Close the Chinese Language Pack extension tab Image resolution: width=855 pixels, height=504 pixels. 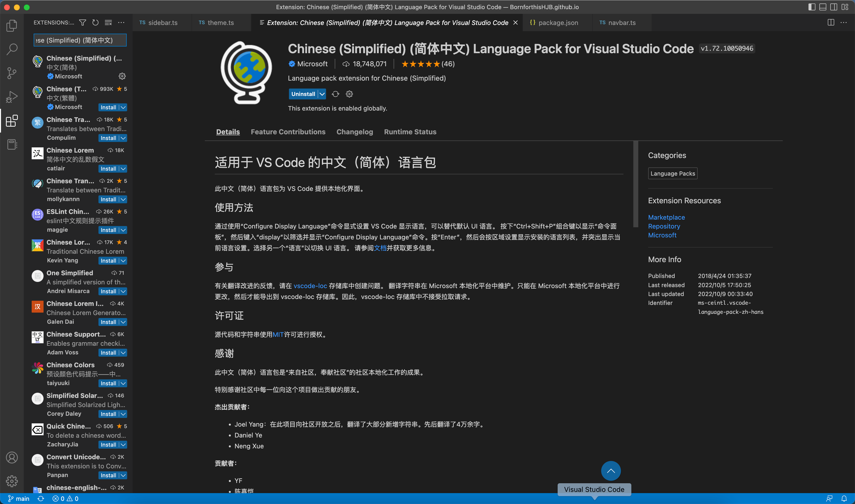(x=515, y=23)
